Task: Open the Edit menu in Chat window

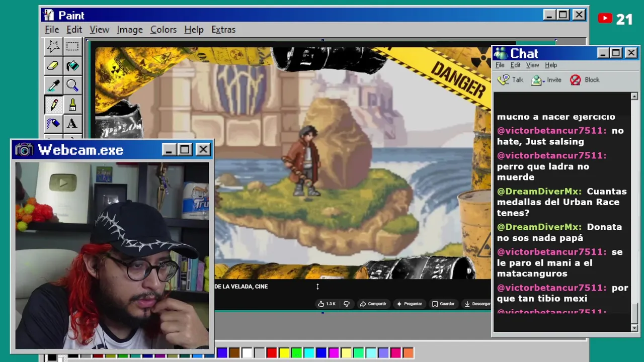Action: 515,65
